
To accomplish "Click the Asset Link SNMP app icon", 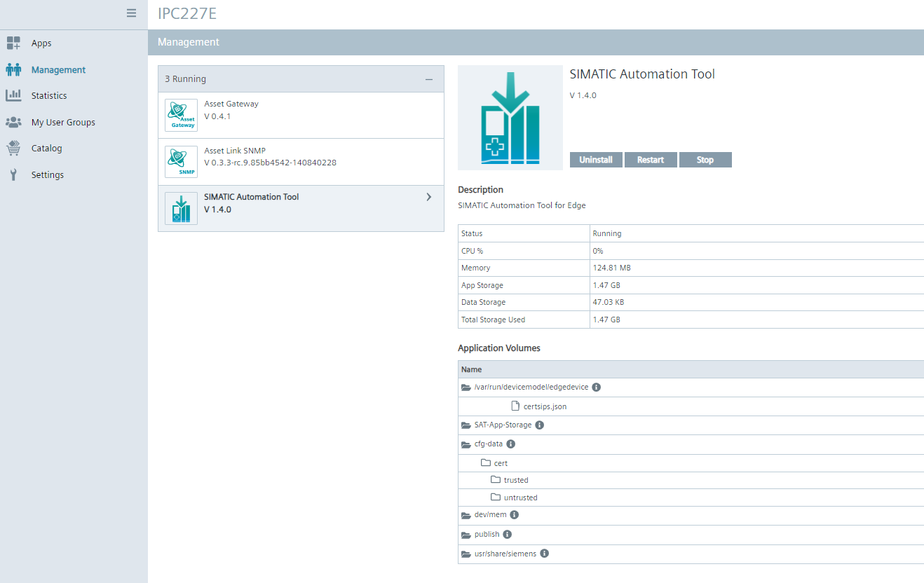I will 181,162.
